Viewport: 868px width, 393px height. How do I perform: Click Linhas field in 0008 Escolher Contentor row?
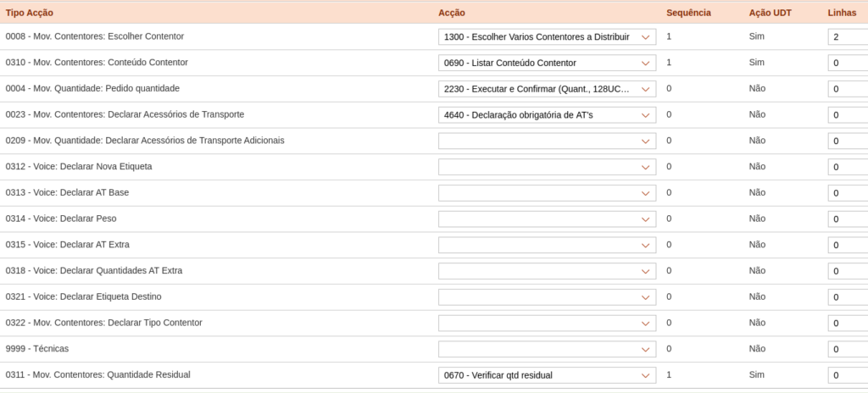[848, 36]
